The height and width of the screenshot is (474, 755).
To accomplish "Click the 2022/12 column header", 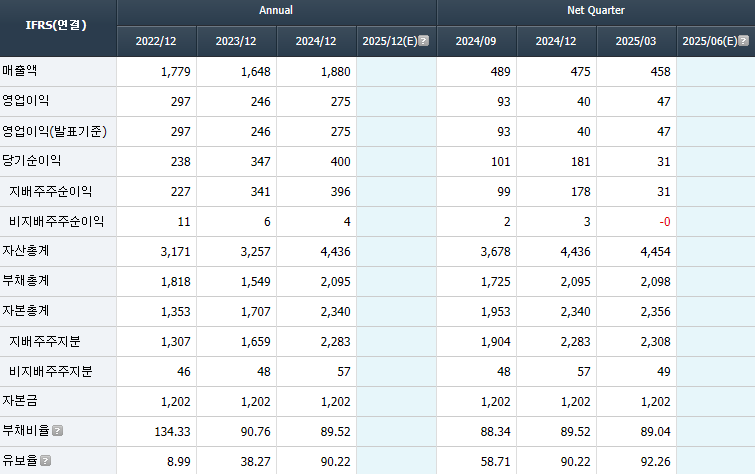I will [156, 41].
